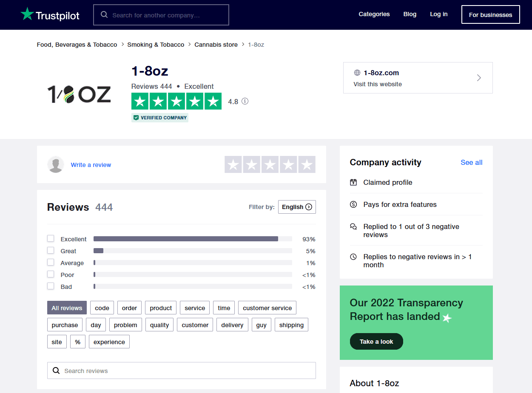Viewport: 532px width, 393px height.
Task: Click the Excellent 93% rating bar
Action: click(x=192, y=239)
